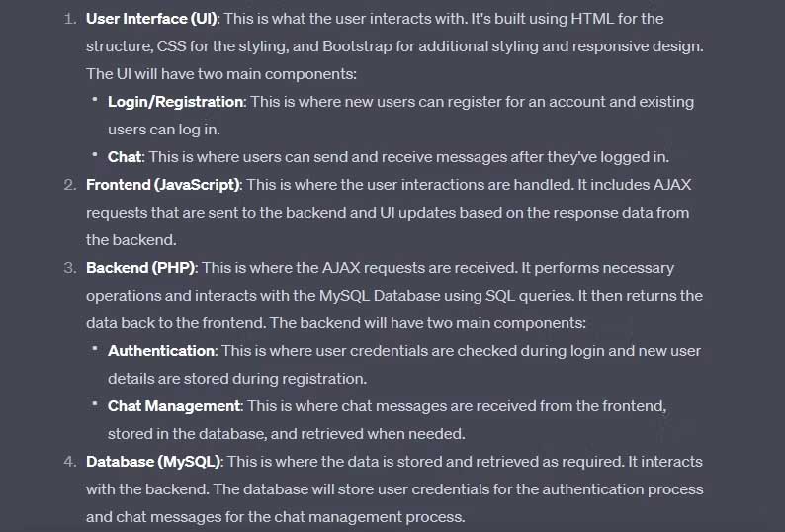Viewport: 785px width, 532px height.
Task: Click list number 1 beside User Interface
Action: tap(69, 18)
